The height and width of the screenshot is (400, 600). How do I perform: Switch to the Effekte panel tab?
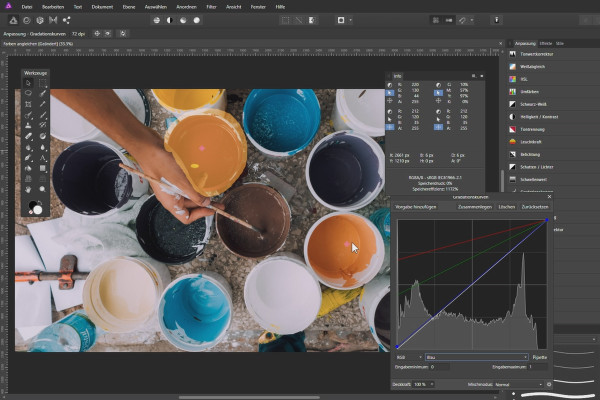(546, 43)
